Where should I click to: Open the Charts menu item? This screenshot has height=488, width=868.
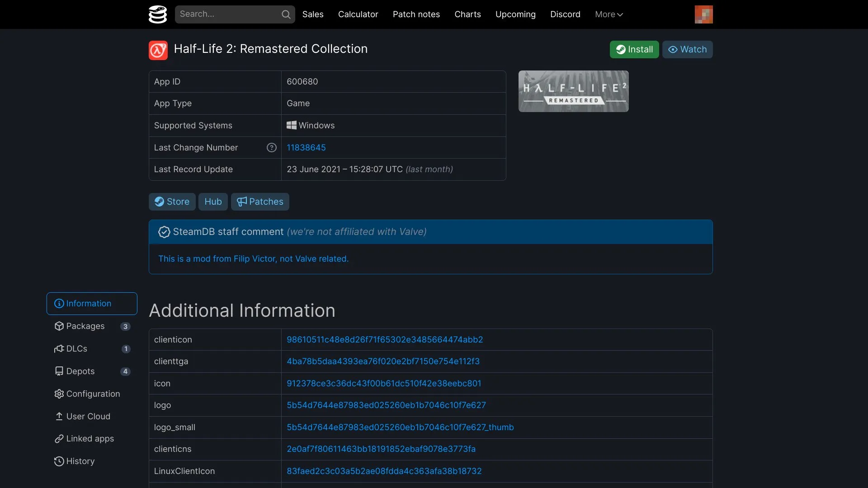point(467,14)
